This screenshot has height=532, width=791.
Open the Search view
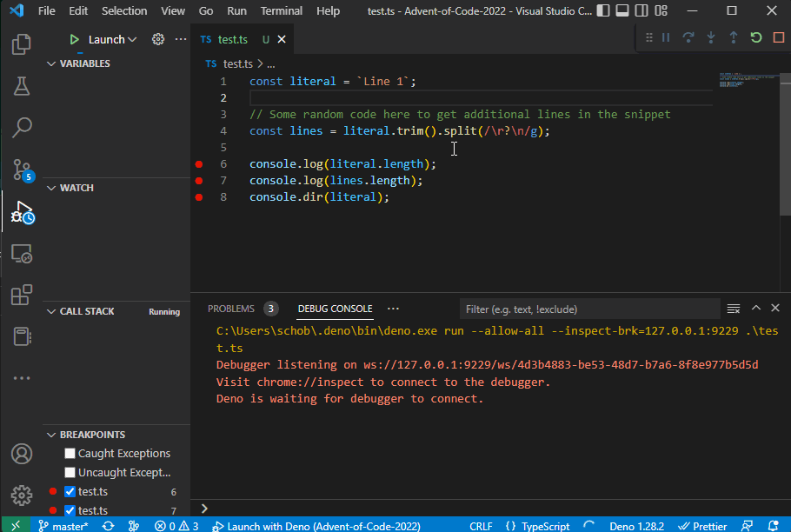(x=21, y=128)
